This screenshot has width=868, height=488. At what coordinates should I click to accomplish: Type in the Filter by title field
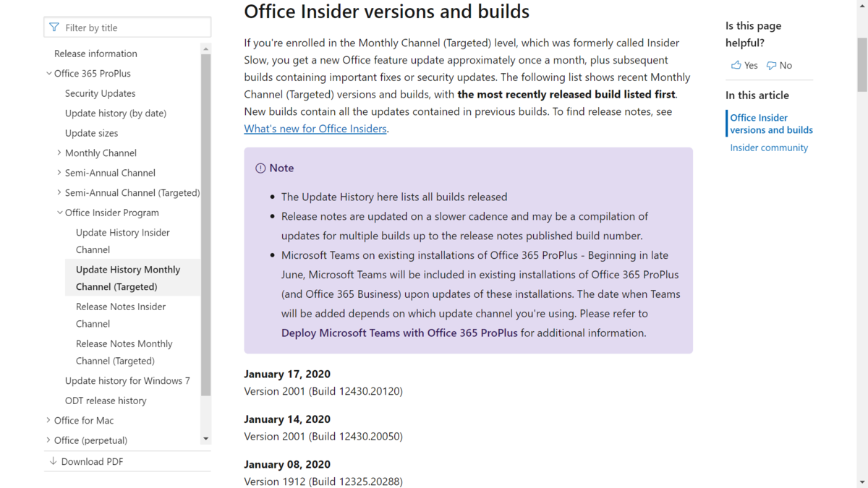click(127, 27)
